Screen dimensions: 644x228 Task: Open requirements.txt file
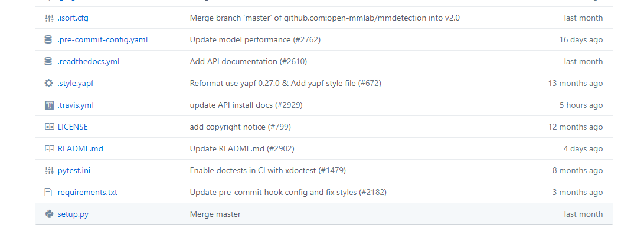point(87,192)
